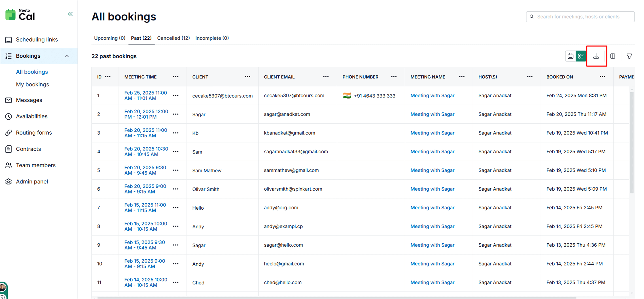Click the client name Sam Mathew
This screenshot has width=644, height=299.
[207, 171]
